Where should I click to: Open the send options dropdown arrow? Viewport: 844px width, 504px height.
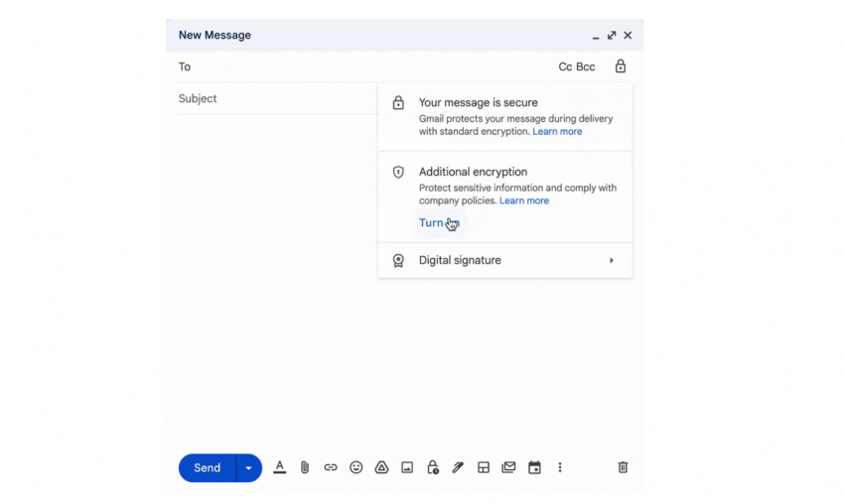[x=249, y=468]
